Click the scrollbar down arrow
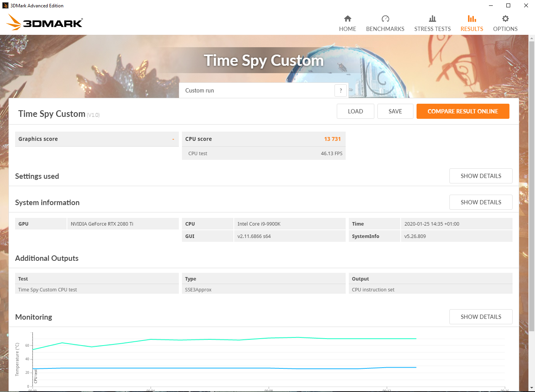The height and width of the screenshot is (392, 535). pyautogui.click(x=532, y=388)
